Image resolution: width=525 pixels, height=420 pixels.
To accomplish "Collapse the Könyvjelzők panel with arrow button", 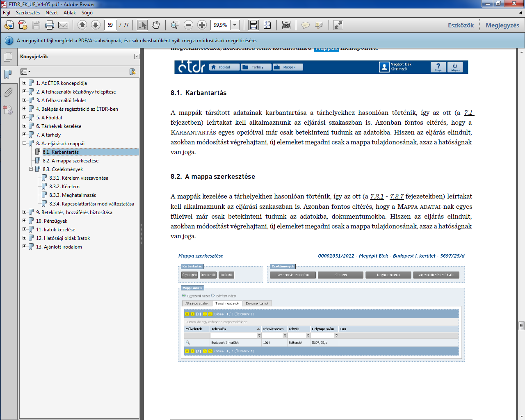I will (137, 57).
